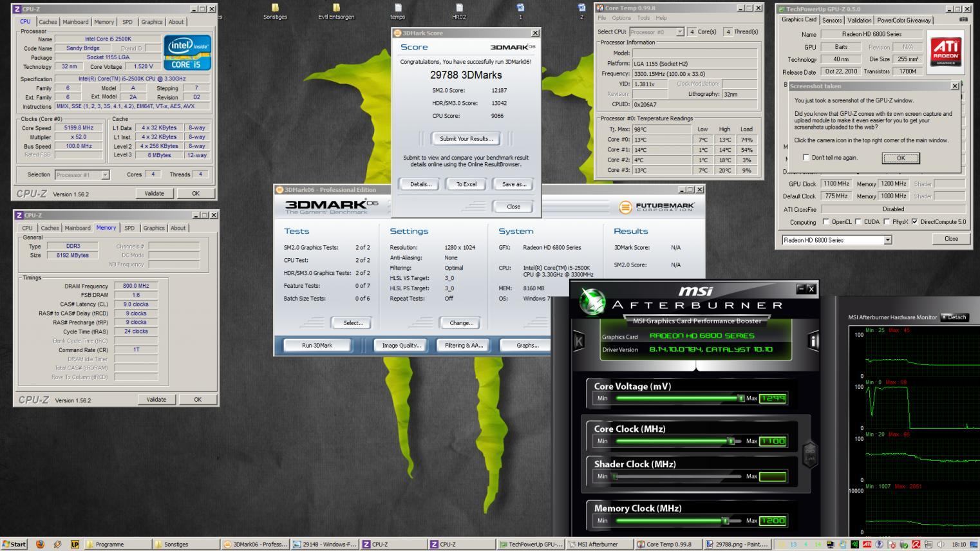Click Run 3DMark button

click(x=317, y=346)
